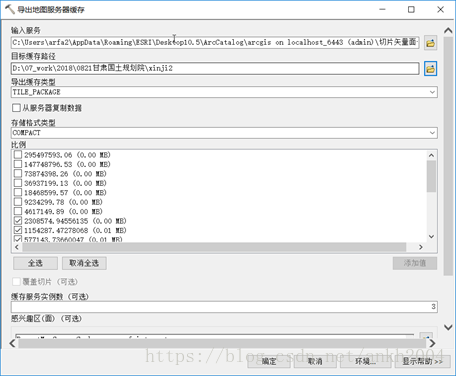Browse for input service folder icon

click(x=430, y=43)
